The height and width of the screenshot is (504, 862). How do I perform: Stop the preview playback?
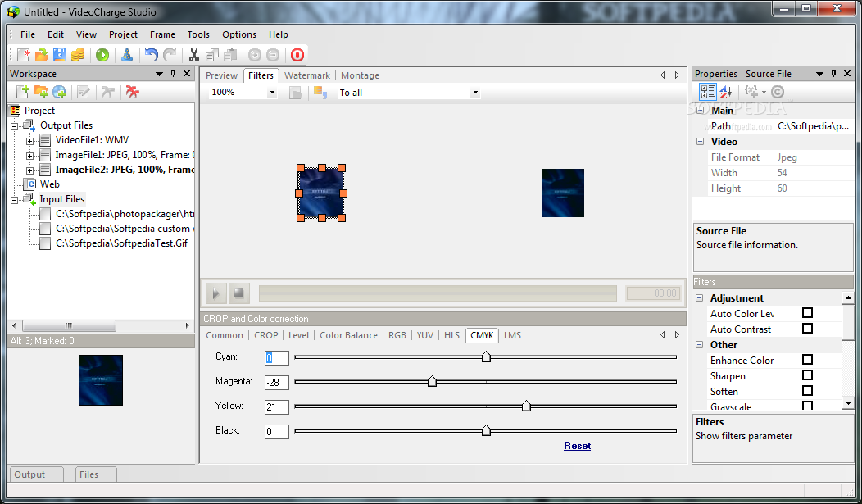(239, 293)
